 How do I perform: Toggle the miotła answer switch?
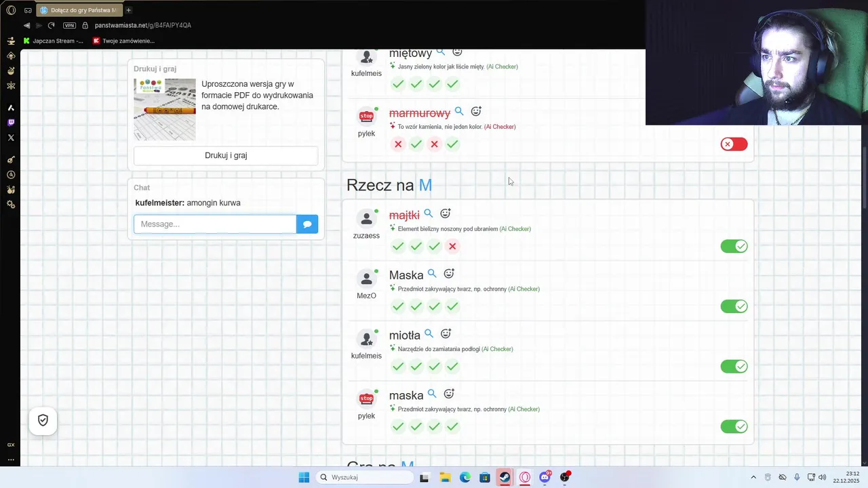tap(734, 366)
